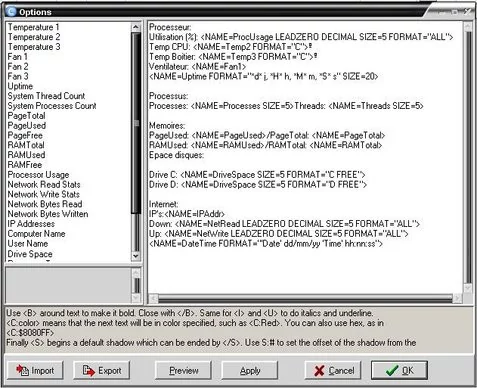477x388 pixels.
Task: Click the Ventilateur Fan1 line
Action: [x=197, y=66]
